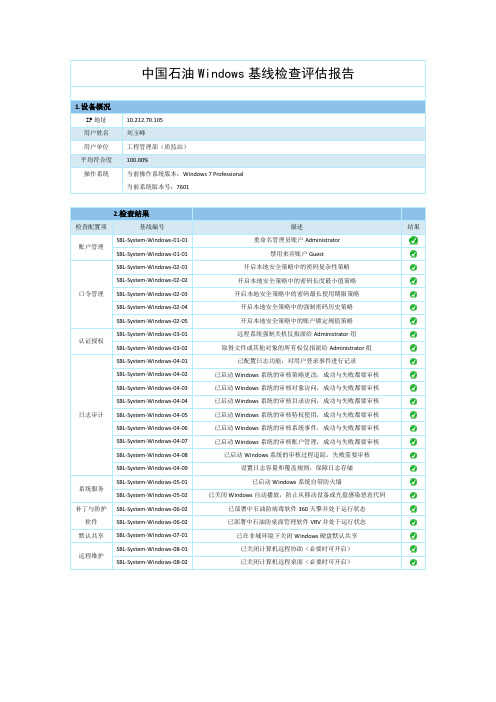Click the result check icon for SBL-System-Windows-04-03
The width and height of the screenshot is (496, 702).
click(413, 388)
